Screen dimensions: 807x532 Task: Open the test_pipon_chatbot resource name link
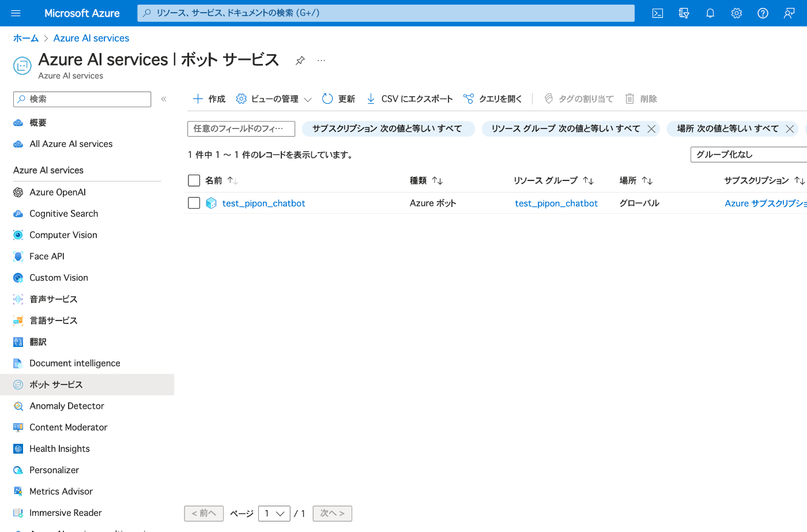tap(263, 203)
